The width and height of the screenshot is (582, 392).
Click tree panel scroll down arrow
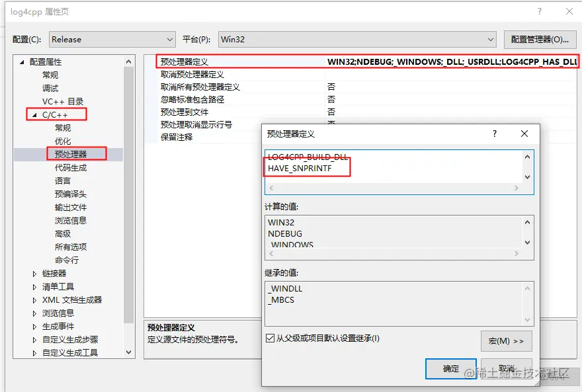pyautogui.click(x=128, y=352)
